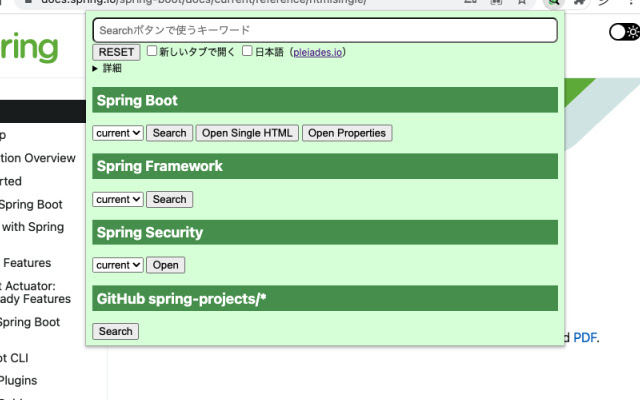This screenshot has height=400, width=640.
Task: Enable the 新しいタブで開く checkbox
Action: tap(152, 51)
